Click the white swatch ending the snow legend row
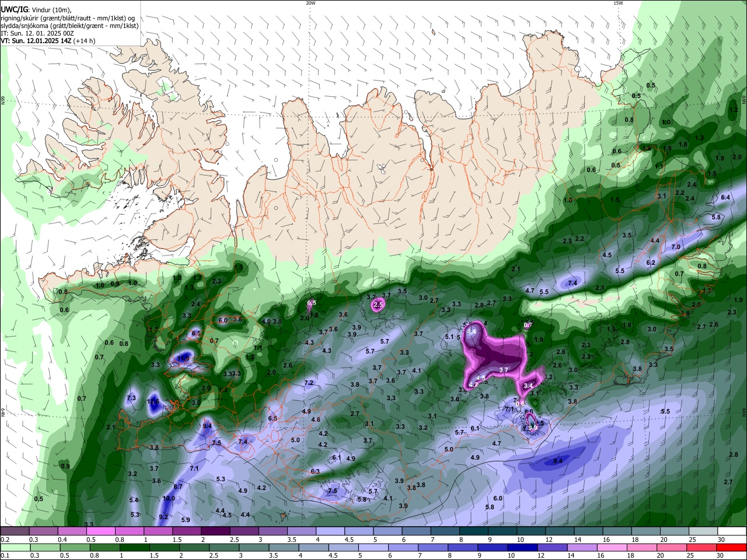 coord(732,531)
